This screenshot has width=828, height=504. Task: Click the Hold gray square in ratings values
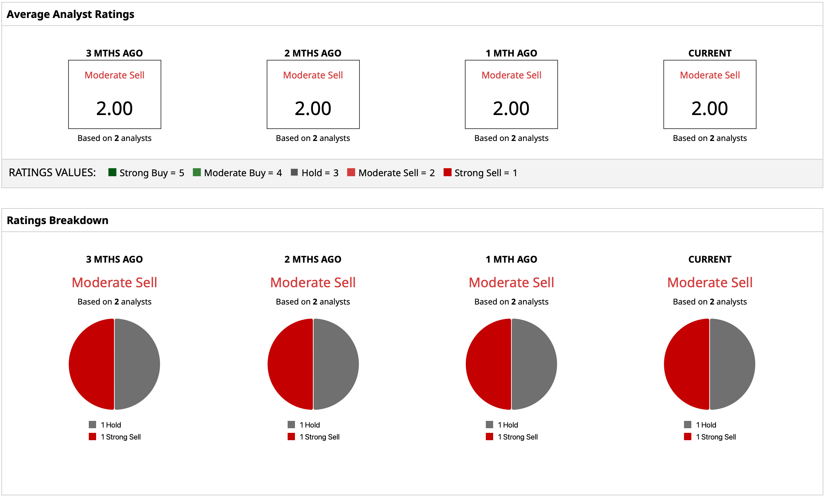(294, 172)
